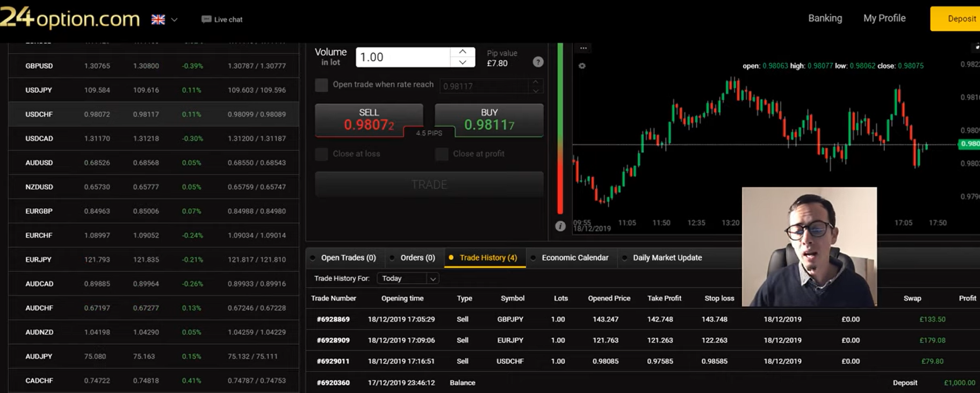The height and width of the screenshot is (393, 980).
Task: Click the sentiment bar info icon
Action: click(x=560, y=226)
